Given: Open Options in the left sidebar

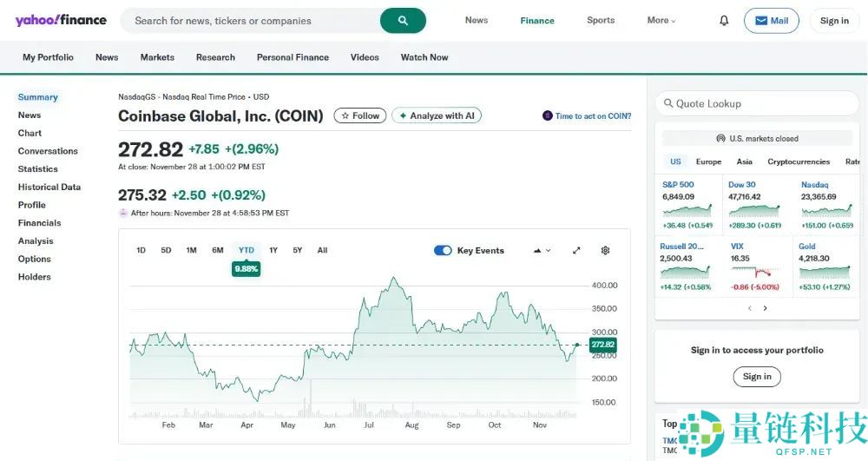Looking at the screenshot, I should click(x=35, y=259).
